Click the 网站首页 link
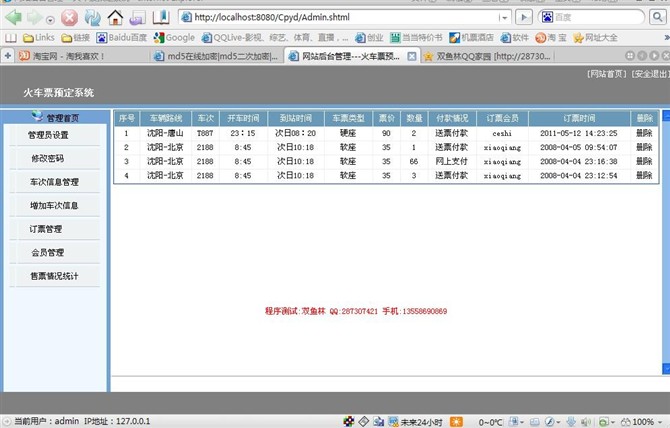The height and width of the screenshot is (428, 670). (607, 74)
